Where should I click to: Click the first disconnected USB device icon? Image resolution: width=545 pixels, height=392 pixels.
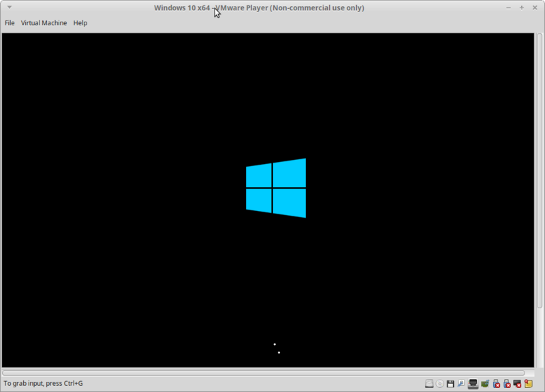(x=497, y=384)
